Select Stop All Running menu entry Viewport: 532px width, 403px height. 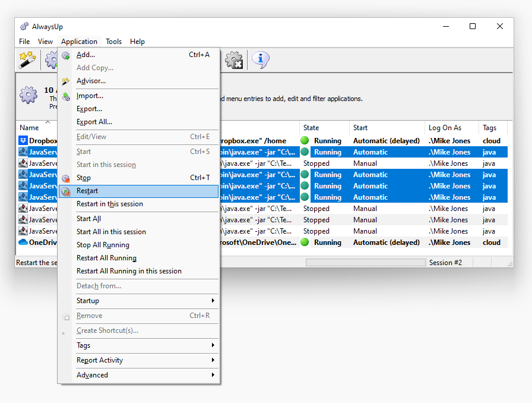click(x=103, y=245)
